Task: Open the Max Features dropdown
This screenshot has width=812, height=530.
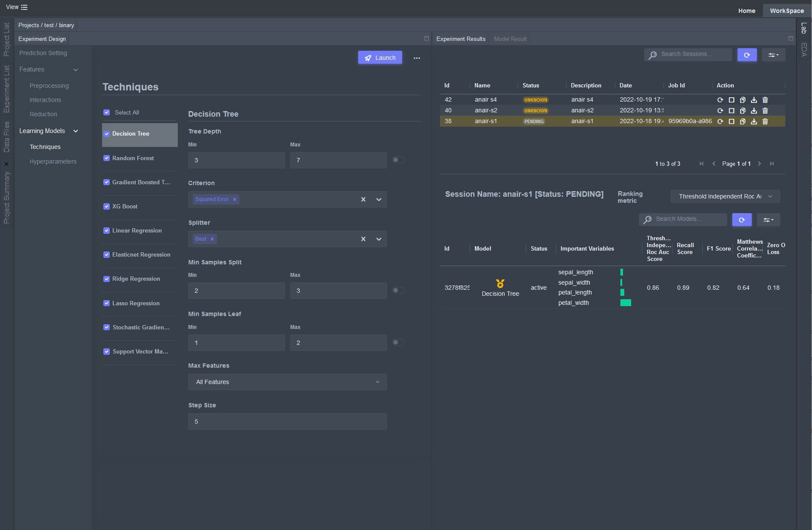Action: 287,382
